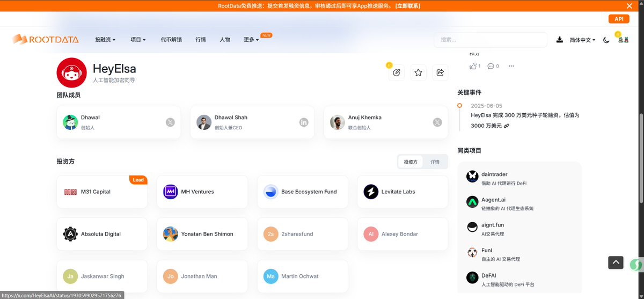This screenshot has width=644, height=299.
Task: Open Base Ecosystem Fund investor card
Action: pos(303,192)
